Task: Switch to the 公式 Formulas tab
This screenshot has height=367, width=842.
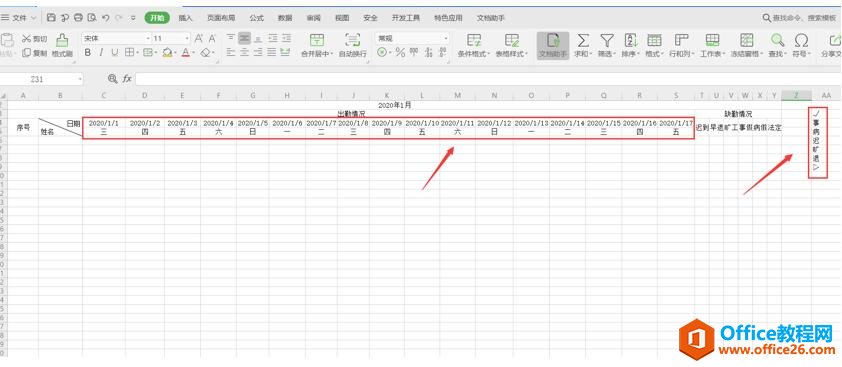Action: pyautogui.click(x=257, y=18)
